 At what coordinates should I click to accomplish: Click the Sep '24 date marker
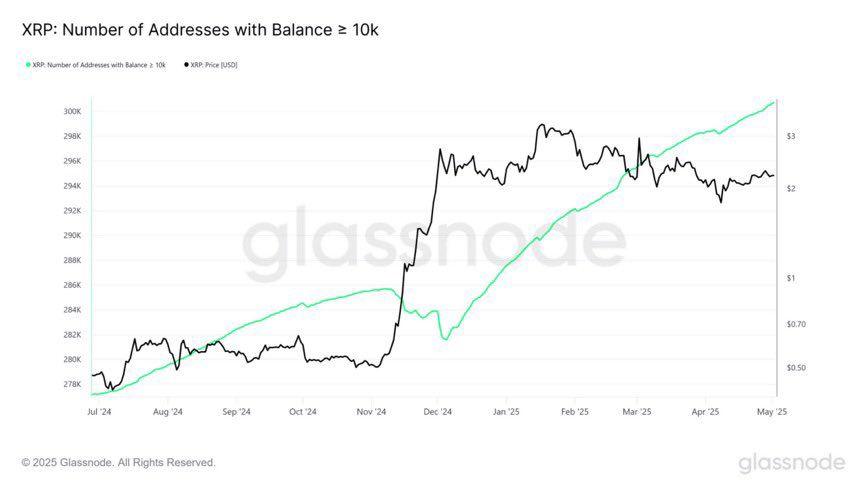(235, 411)
